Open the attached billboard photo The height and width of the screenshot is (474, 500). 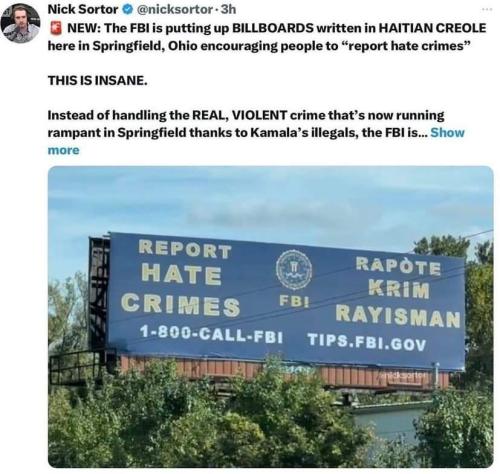click(271, 317)
